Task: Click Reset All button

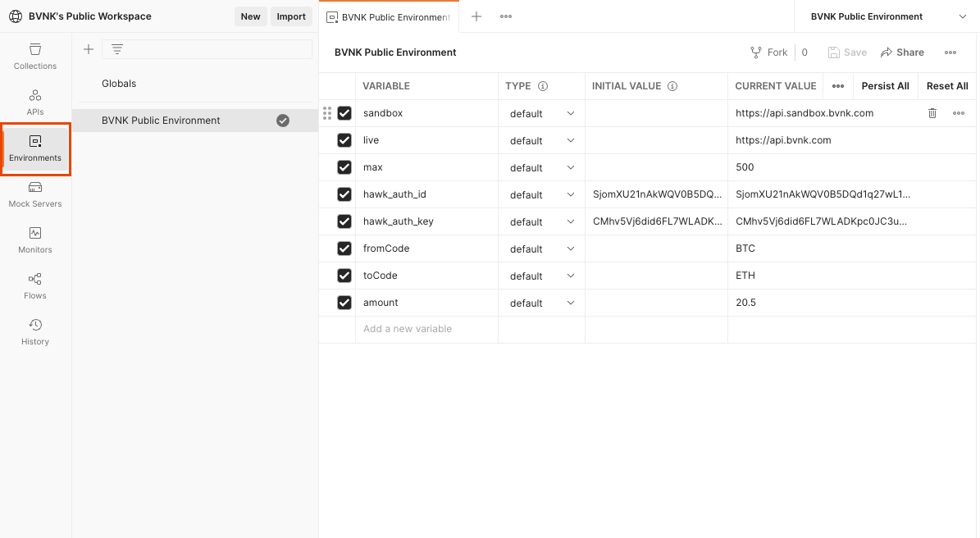Action: point(947,86)
